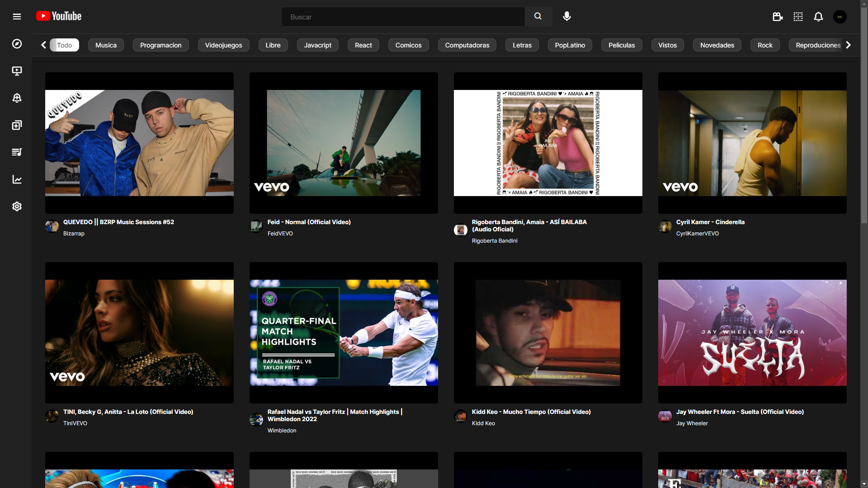Play the Nadal vs Fritz highlights thumbnail
868x488 pixels.
(x=344, y=333)
